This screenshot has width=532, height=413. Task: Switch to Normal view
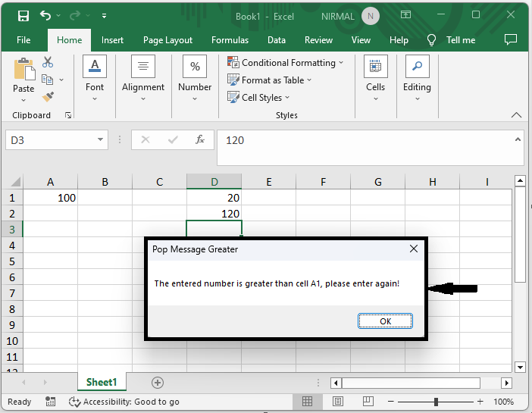pyautogui.click(x=307, y=402)
